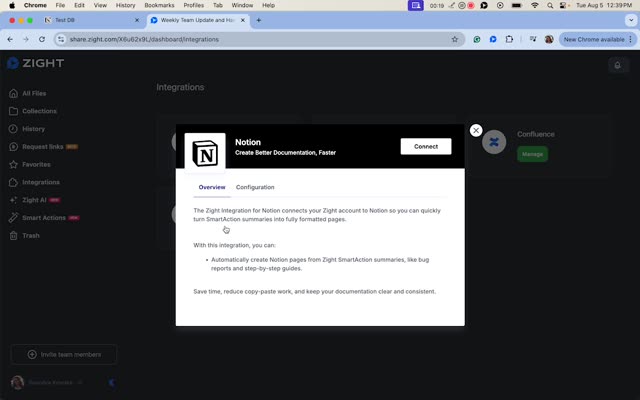Screen dimensions: 640x400
Task: Open the Chrome profile avatar
Action: 549,40
